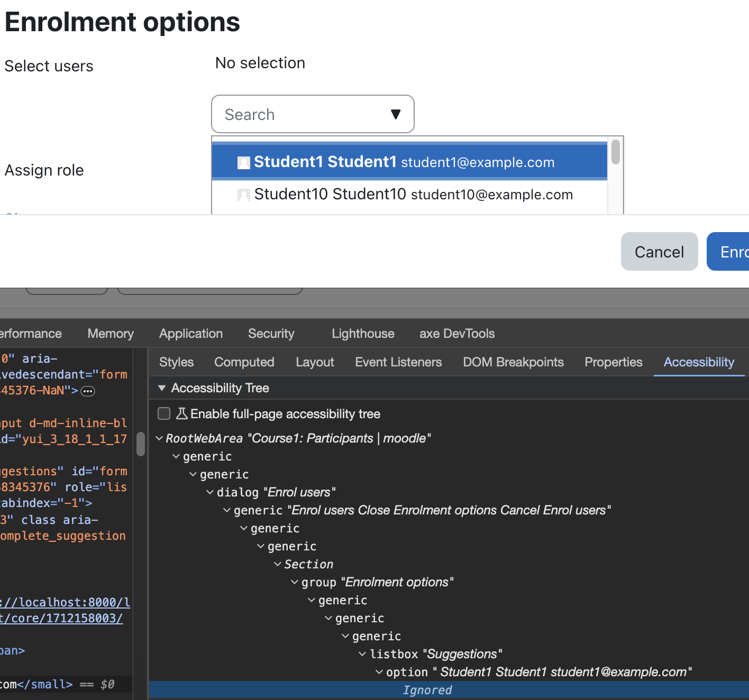Viewport: 749px width, 700px height.
Task: Click the Enrol users button
Action: click(x=728, y=252)
